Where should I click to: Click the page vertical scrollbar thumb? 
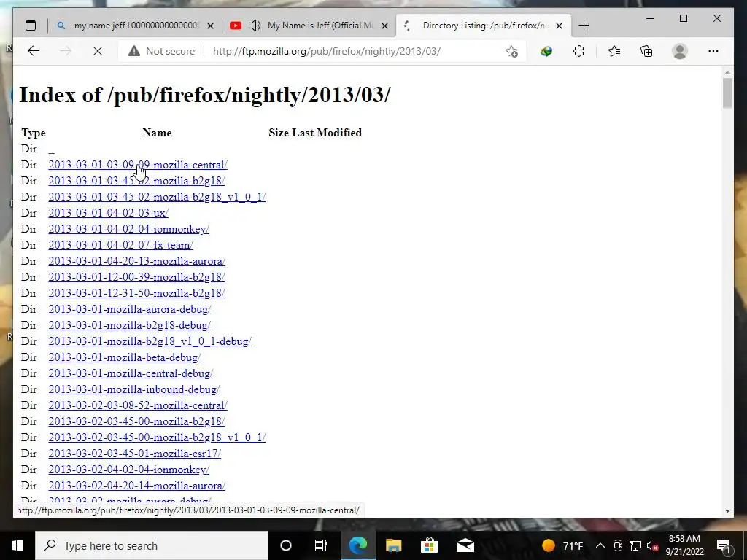coord(727,93)
